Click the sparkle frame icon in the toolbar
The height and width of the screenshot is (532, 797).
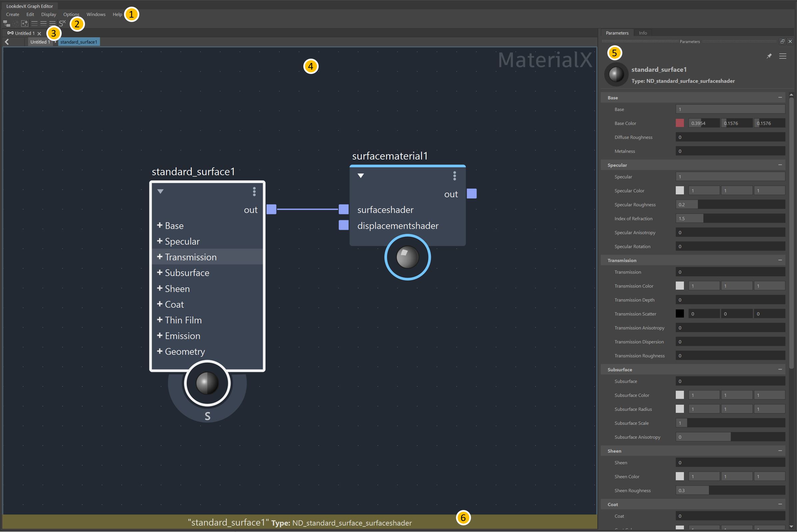25,23
